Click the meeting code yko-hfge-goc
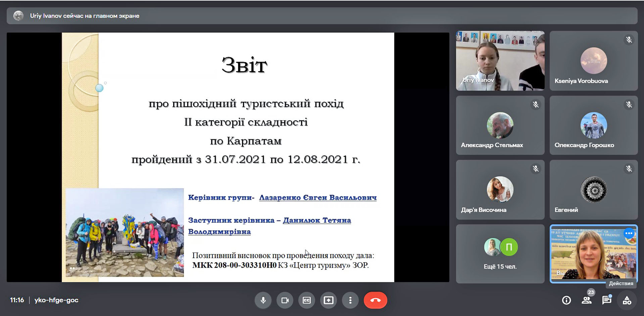644x316 pixels. point(56,300)
